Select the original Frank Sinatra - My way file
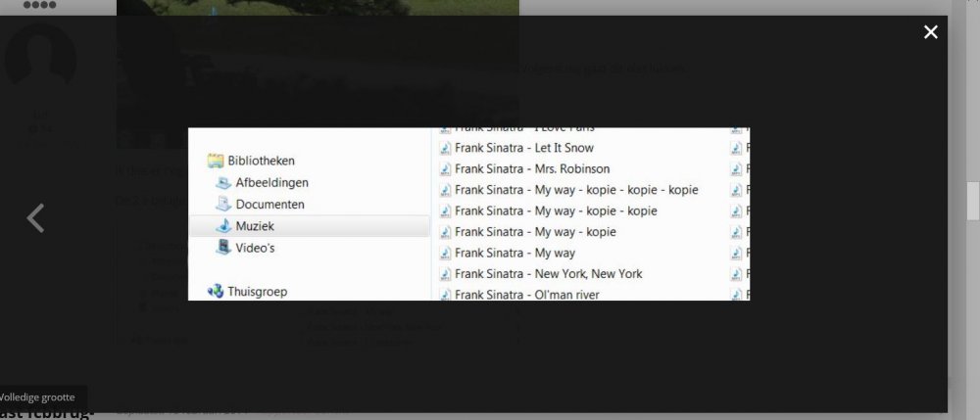Viewport: 980px width, 420px height. 514,253
